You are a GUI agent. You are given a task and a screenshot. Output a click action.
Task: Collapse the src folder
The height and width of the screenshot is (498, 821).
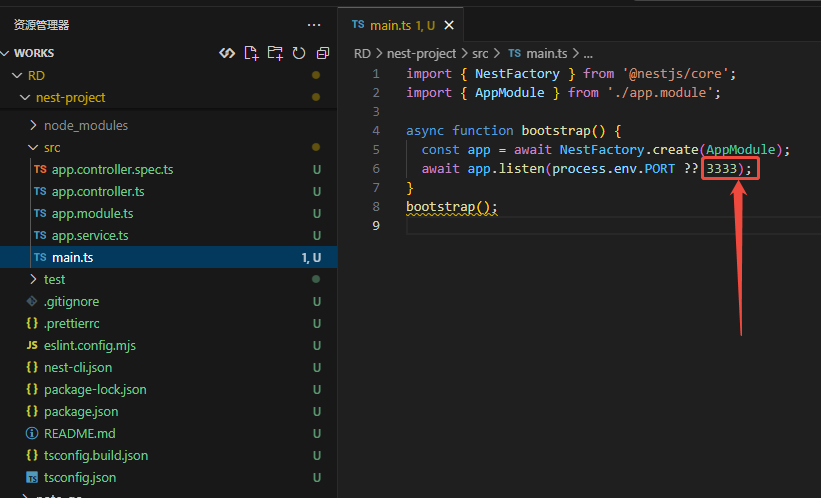tap(51, 147)
